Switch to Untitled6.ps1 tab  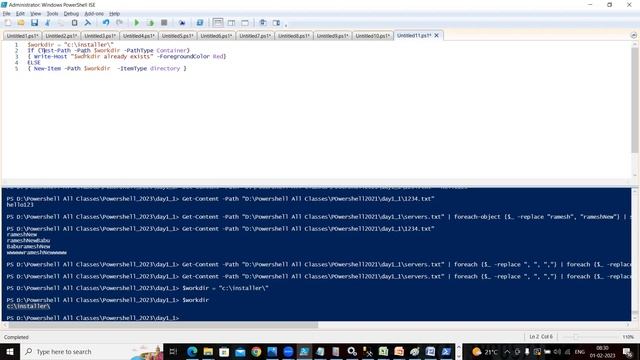pos(216,36)
